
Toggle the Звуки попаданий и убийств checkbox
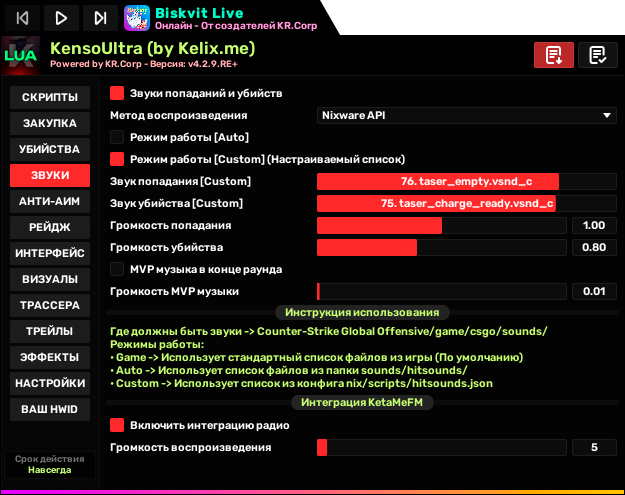117,93
